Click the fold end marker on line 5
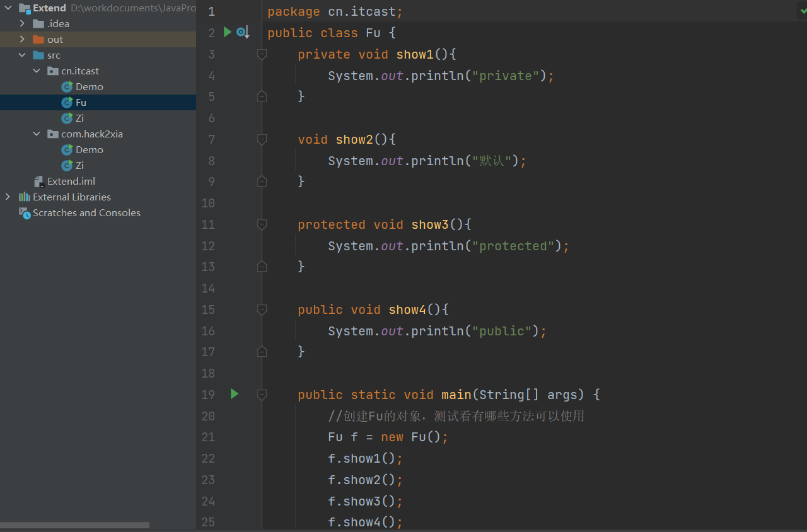The height and width of the screenshot is (532, 807). tap(262, 96)
